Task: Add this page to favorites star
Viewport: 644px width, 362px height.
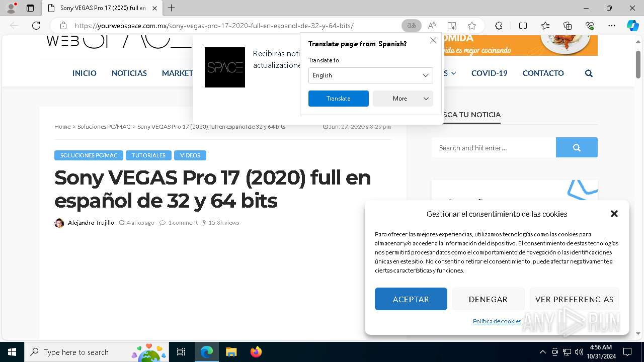Action: [x=472, y=26]
